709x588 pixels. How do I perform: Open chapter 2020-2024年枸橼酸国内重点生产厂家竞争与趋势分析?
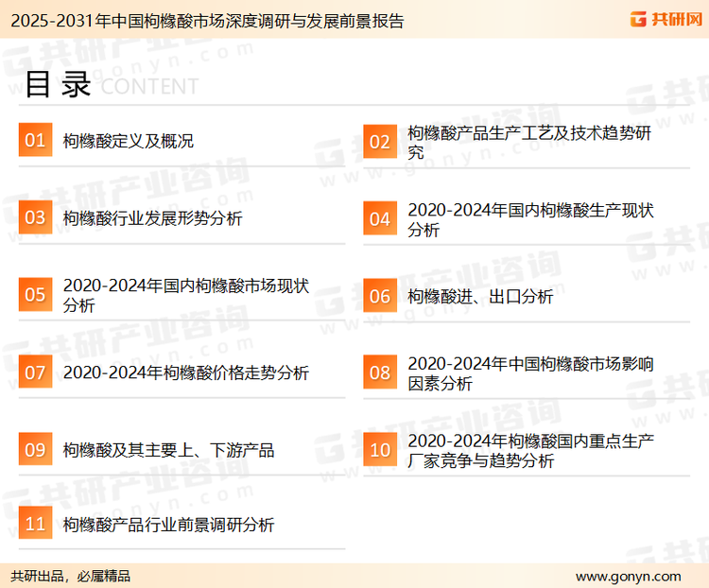(530, 451)
